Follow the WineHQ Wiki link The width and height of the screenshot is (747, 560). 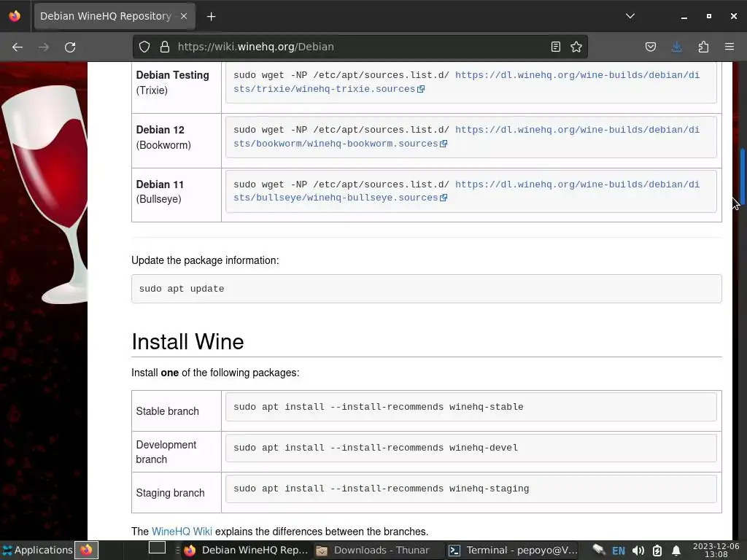click(182, 532)
